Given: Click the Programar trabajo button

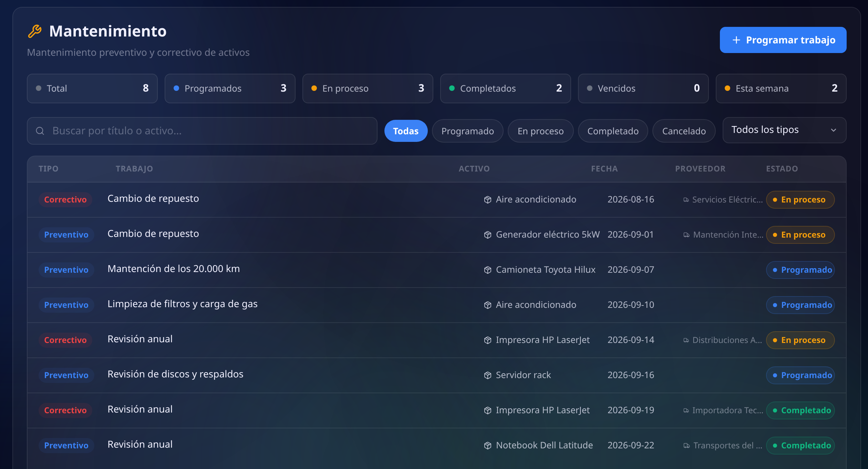Looking at the screenshot, I should [x=783, y=40].
